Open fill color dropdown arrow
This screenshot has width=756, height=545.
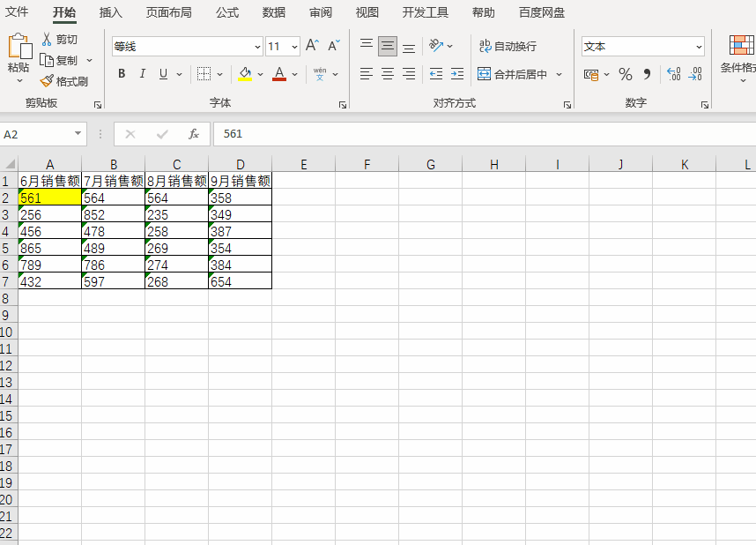[260, 74]
